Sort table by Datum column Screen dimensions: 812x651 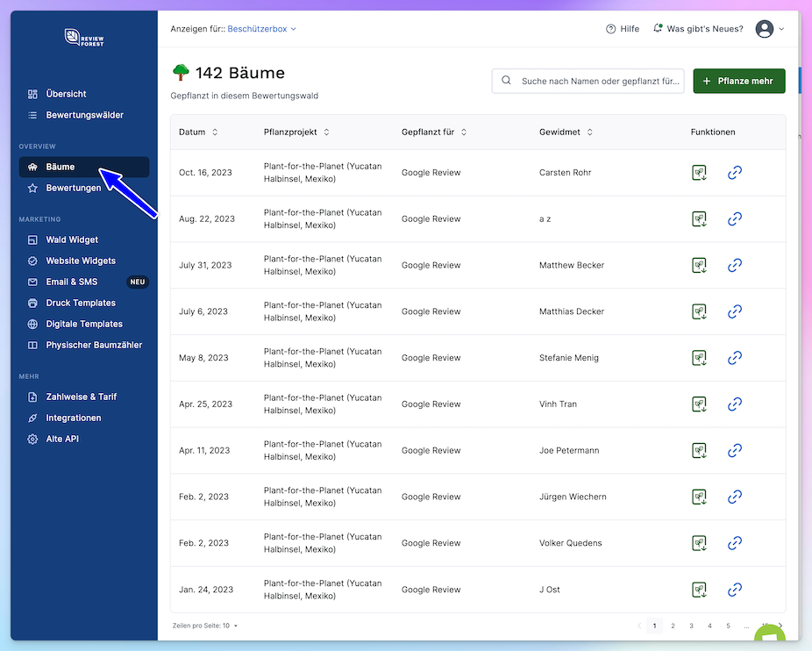pyautogui.click(x=198, y=132)
